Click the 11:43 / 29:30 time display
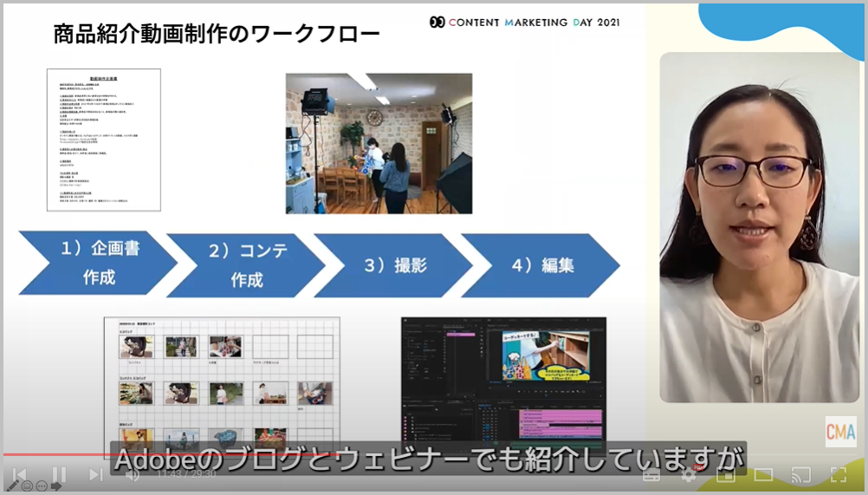 (x=187, y=474)
